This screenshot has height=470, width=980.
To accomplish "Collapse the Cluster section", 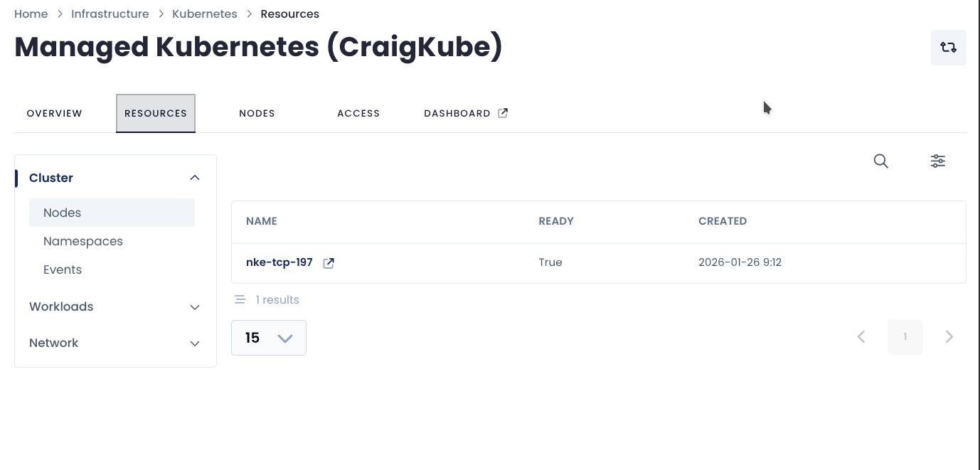I will tap(195, 178).
